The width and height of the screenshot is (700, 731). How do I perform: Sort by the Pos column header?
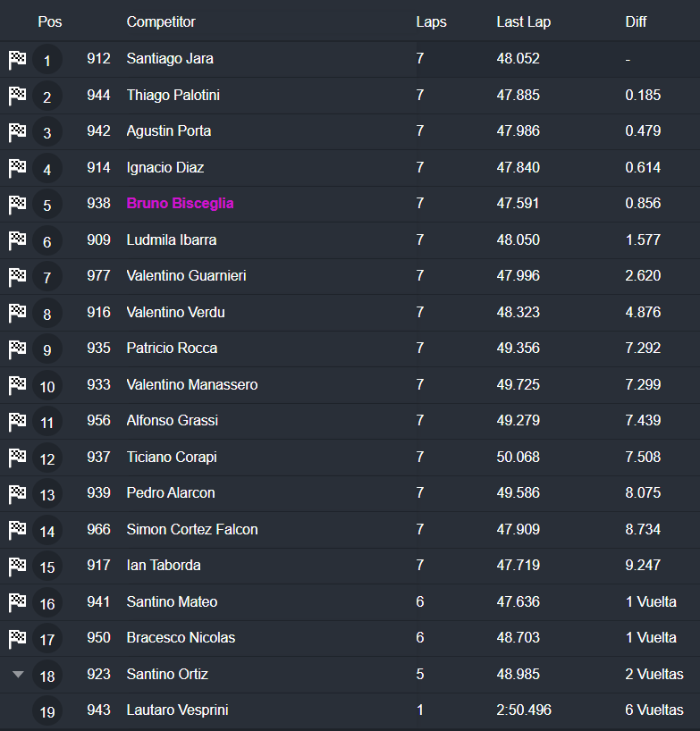point(50,21)
